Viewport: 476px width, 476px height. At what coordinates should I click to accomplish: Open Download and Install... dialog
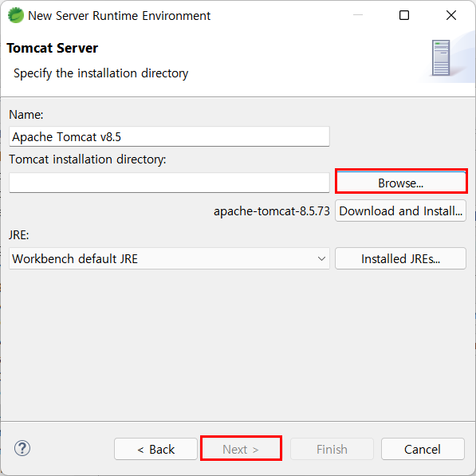point(400,210)
